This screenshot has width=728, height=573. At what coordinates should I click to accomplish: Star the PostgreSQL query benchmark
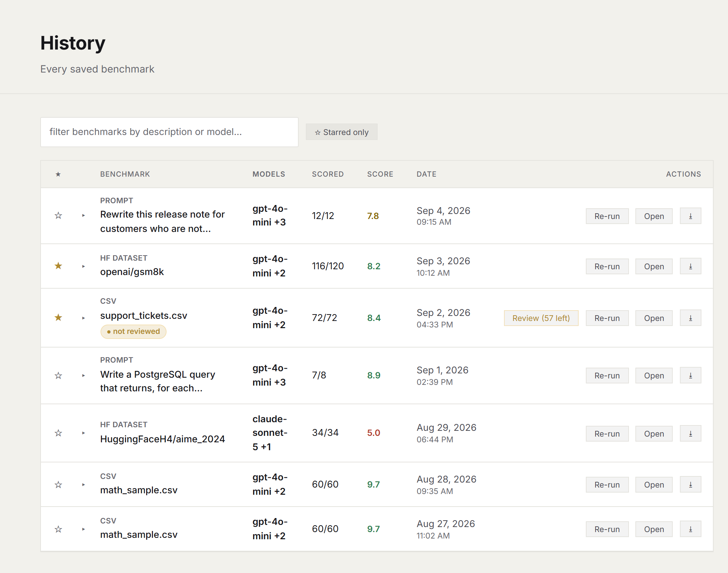pos(58,376)
